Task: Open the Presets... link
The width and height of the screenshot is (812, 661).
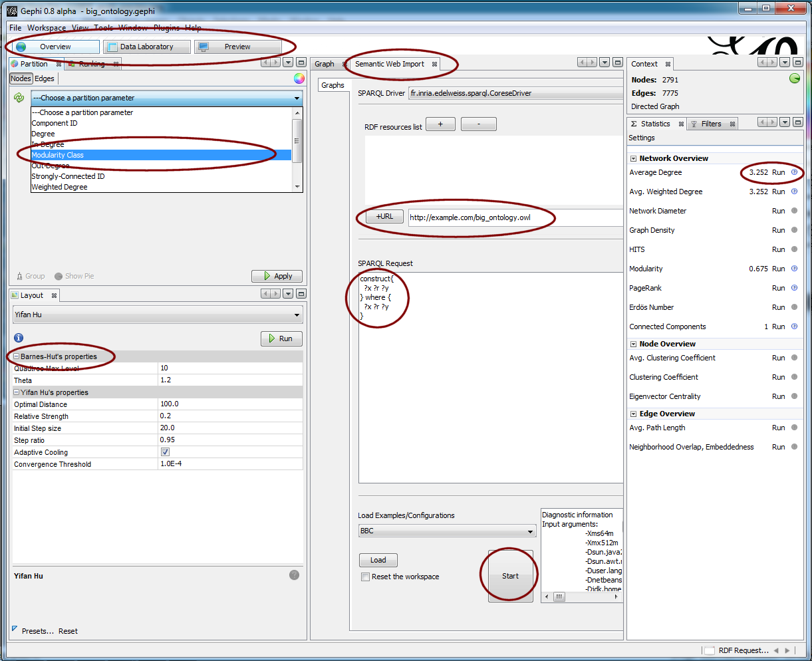Action: (x=38, y=631)
